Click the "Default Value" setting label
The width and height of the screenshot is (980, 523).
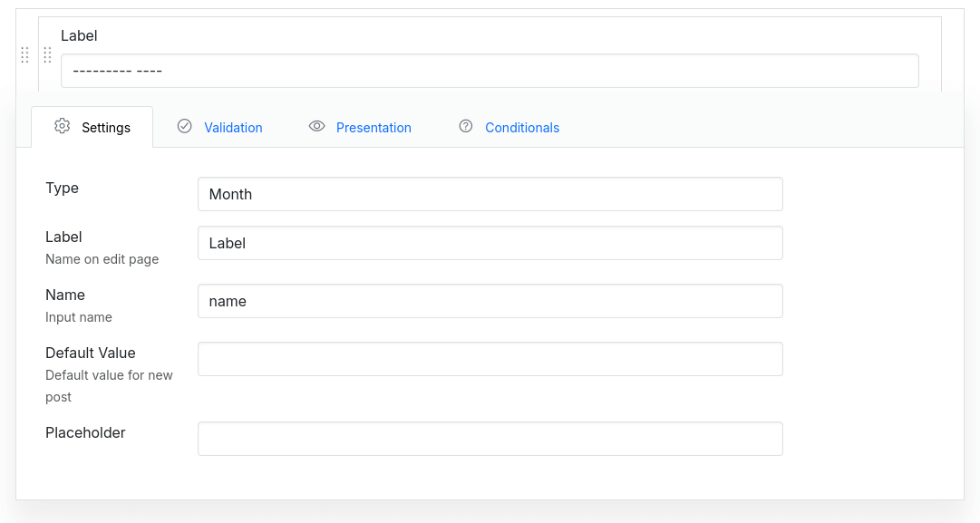[x=90, y=353]
